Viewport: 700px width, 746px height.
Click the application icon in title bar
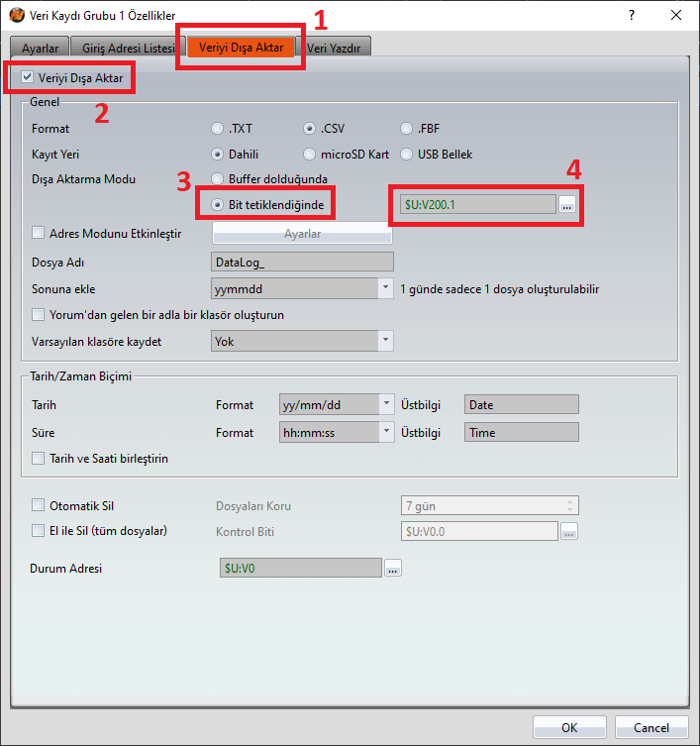point(16,16)
